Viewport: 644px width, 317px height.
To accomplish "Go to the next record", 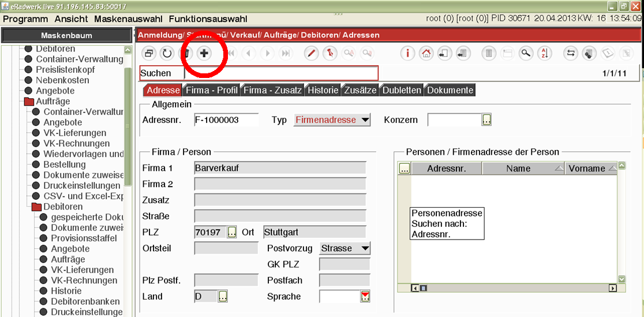I will 267,53.
